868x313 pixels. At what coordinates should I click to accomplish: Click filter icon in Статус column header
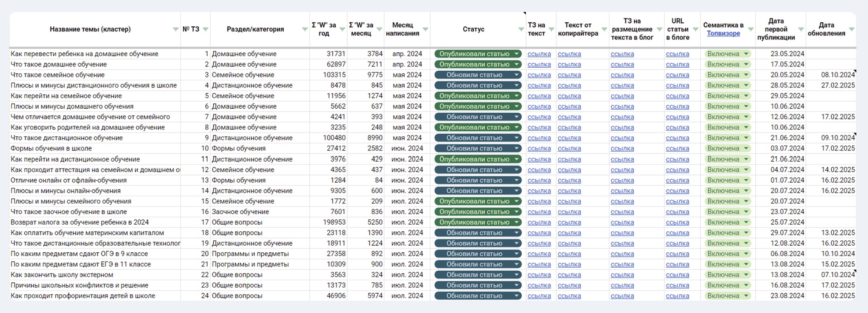(521, 29)
